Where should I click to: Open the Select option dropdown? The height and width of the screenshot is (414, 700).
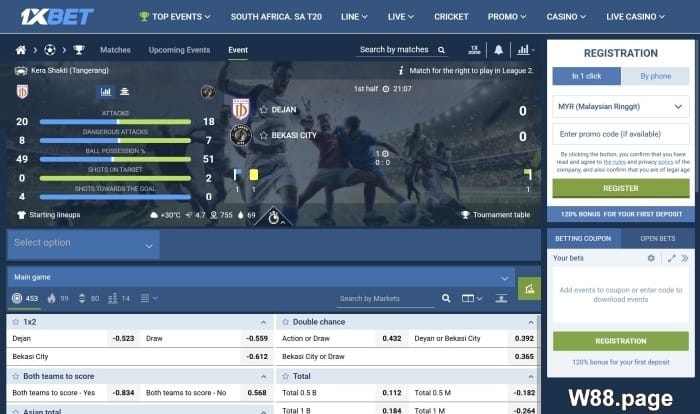point(83,245)
